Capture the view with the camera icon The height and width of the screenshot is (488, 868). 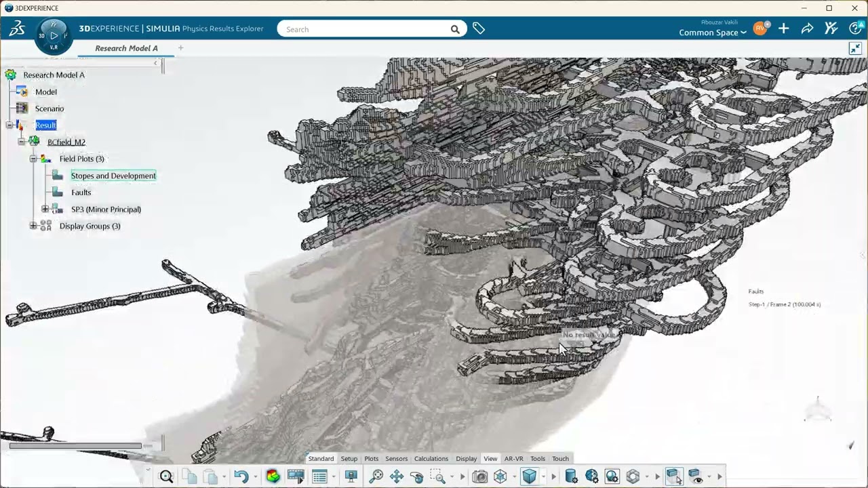479,476
